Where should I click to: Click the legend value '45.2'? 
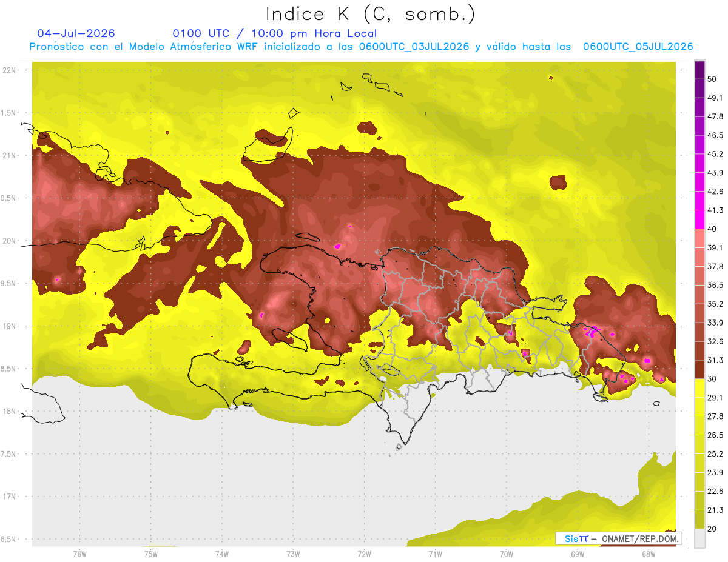715,154
